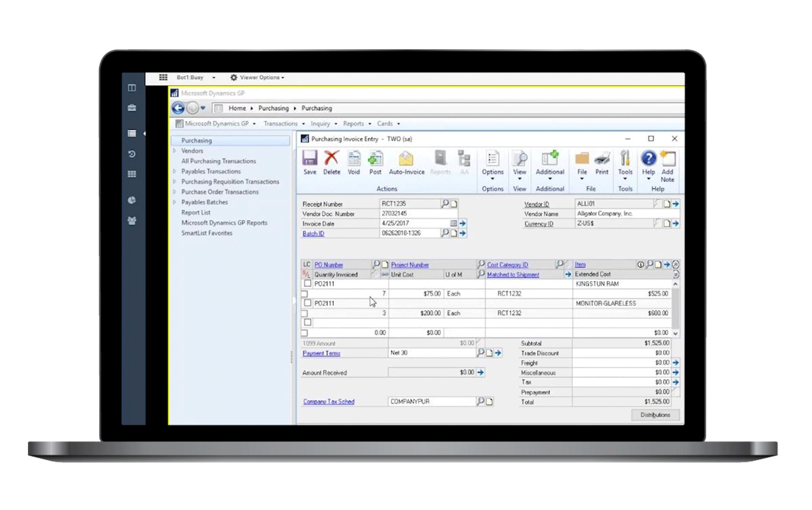Open the Payment Terms link
The height and width of the screenshot is (510, 812).
pos(321,353)
